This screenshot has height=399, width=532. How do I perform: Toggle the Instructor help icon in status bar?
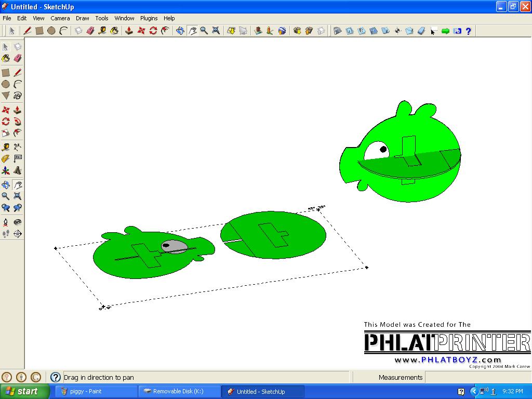tap(56, 377)
